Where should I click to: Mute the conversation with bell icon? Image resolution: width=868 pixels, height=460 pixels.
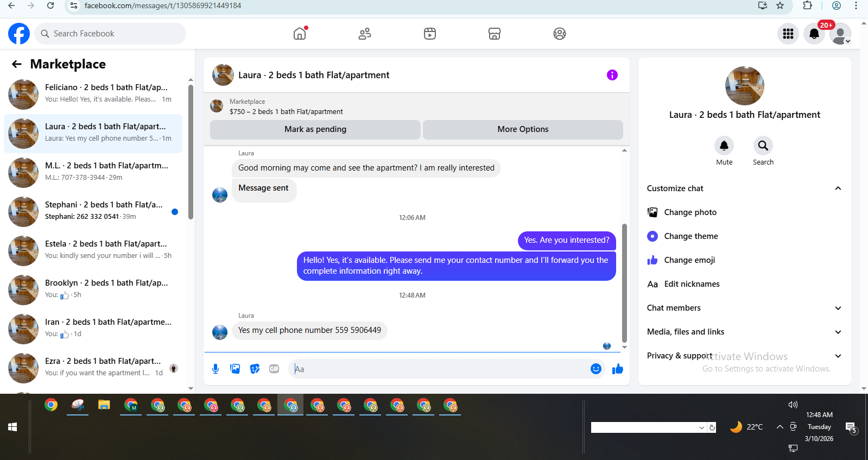724,146
